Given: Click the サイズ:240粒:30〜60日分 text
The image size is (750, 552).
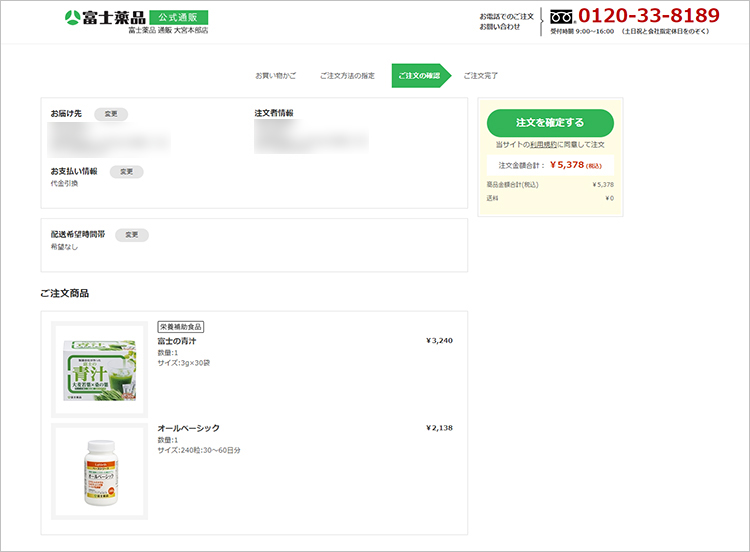Looking at the screenshot, I should pos(199,450).
